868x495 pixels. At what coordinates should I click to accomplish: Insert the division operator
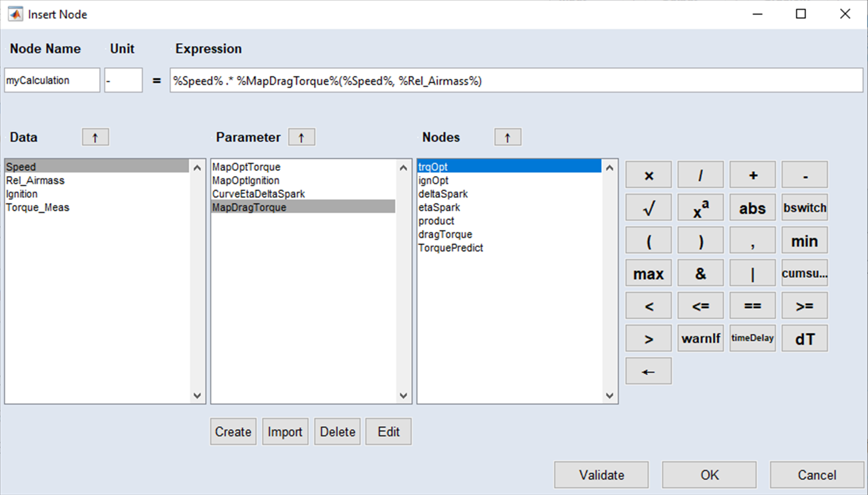pos(701,175)
